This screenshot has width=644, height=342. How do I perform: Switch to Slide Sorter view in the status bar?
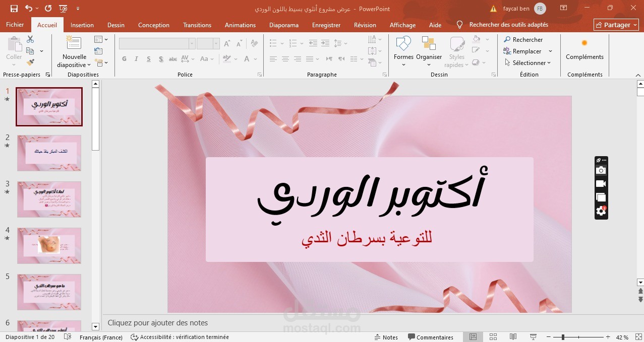point(493,336)
